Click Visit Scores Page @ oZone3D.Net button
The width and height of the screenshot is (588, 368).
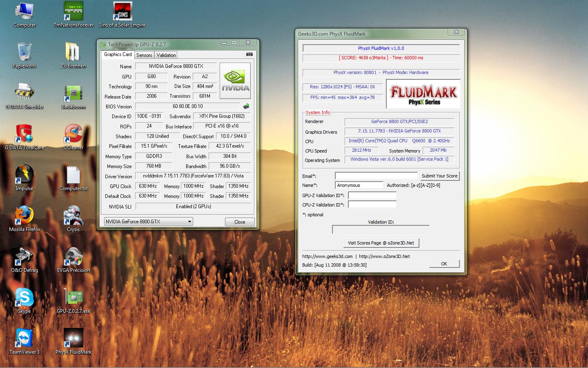(381, 243)
